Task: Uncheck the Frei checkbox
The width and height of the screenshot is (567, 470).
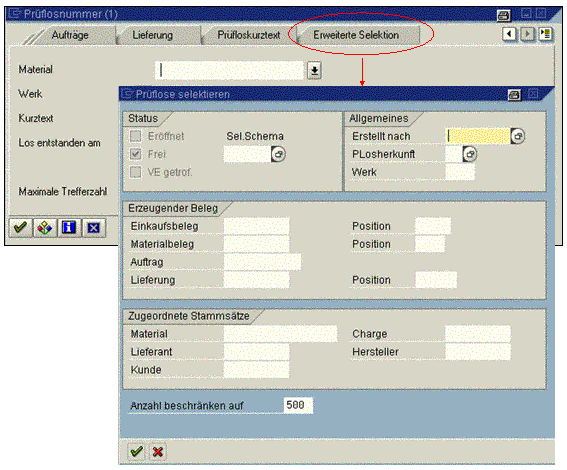Action: click(x=135, y=154)
